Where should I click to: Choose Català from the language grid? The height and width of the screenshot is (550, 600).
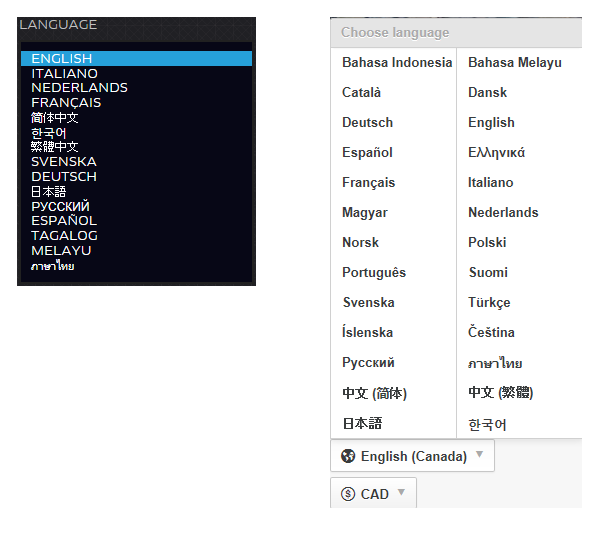(361, 92)
